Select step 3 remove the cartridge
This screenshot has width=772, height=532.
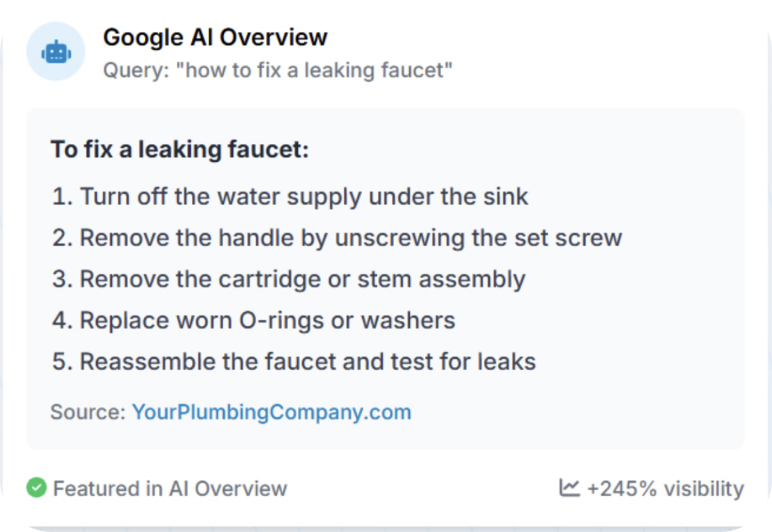pos(288,279)
